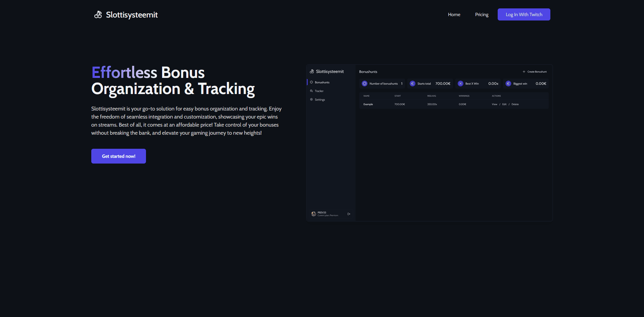Click the 'START' column header
The image size is (644, 317).
(398, 96)
